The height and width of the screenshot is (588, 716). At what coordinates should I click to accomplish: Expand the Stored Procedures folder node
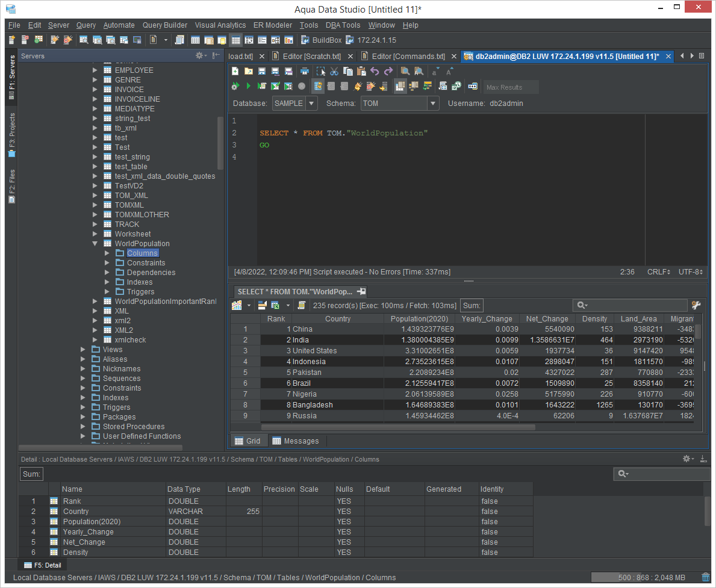coord(82,426)
